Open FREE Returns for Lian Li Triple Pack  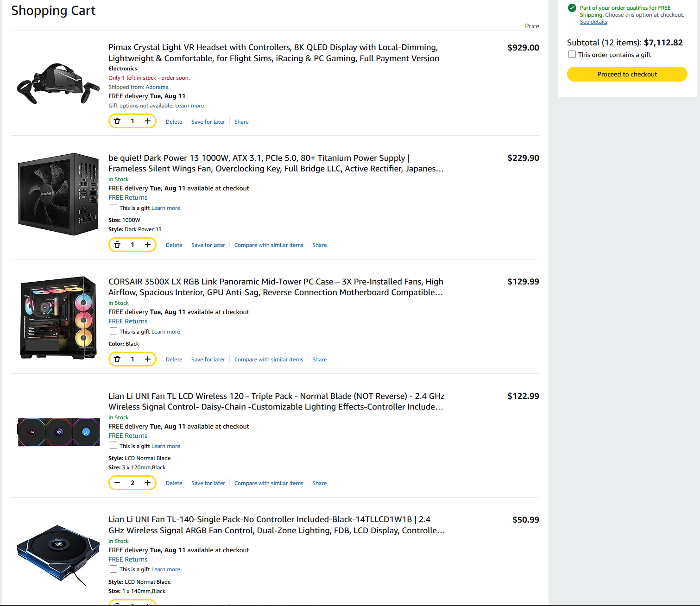tap(128, 436)
